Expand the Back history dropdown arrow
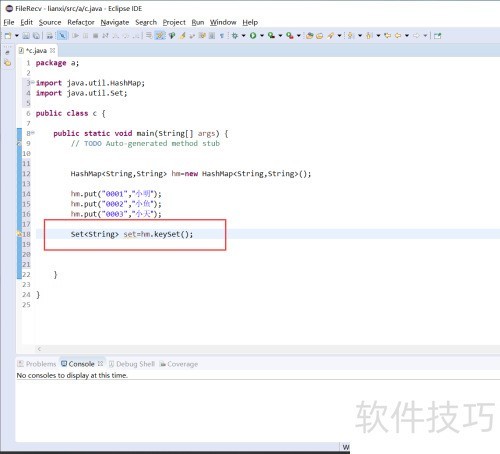 click(407, 36)
